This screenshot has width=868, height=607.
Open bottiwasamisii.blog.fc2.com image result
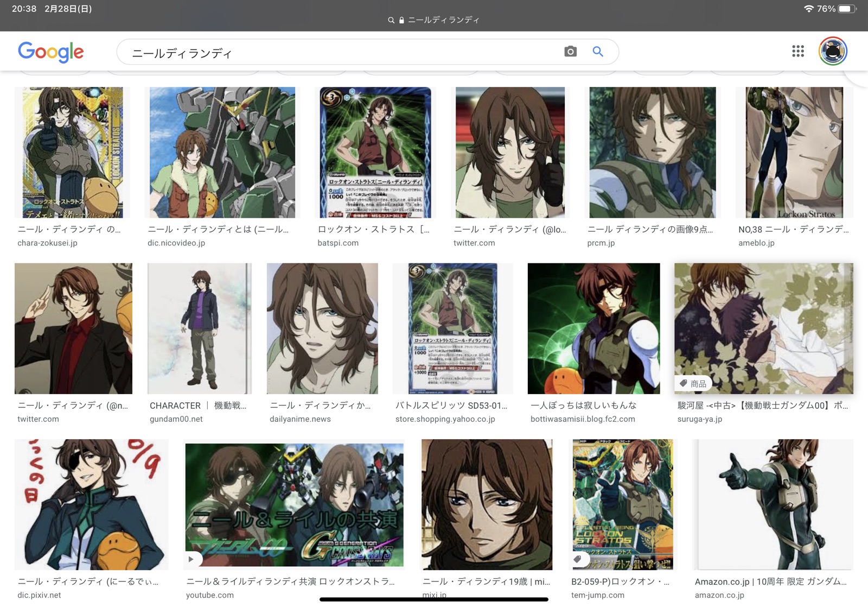[x=594, y=328]
